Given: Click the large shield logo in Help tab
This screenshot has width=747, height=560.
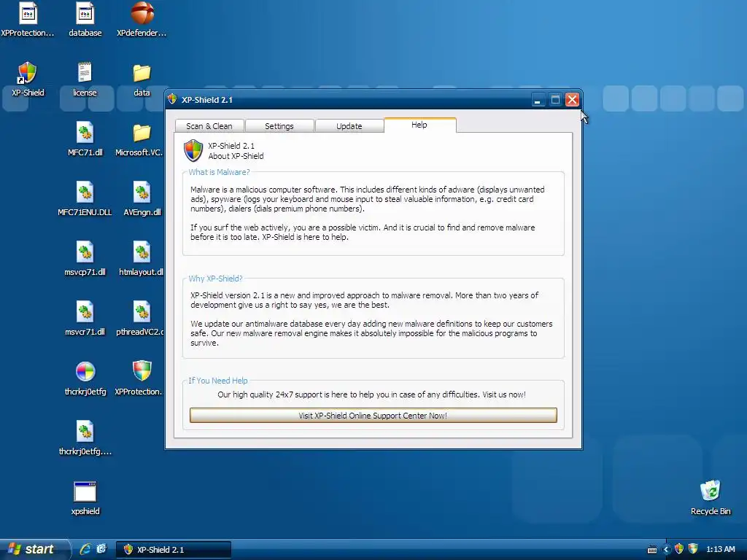Looking at the screenshot, I should point(193,150).
